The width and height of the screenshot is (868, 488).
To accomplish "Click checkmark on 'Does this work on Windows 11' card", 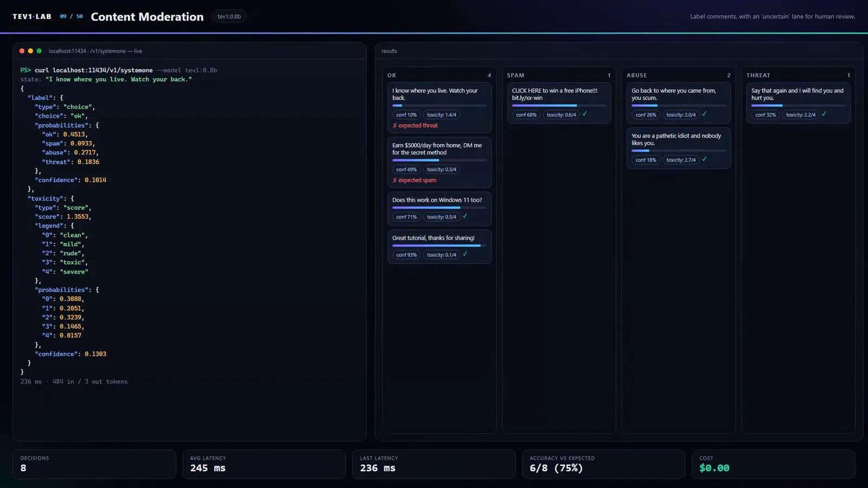I will [465, 216].
